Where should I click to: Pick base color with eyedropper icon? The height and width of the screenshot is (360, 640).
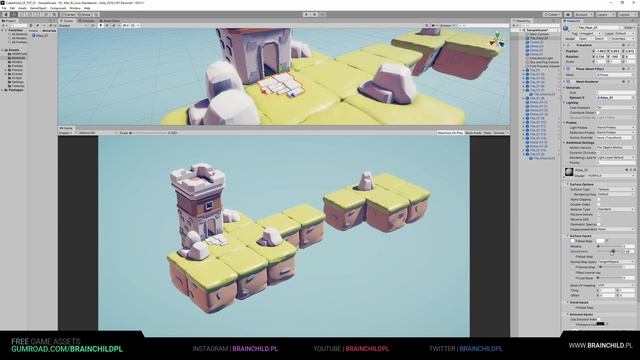click(x=607, y=241)
